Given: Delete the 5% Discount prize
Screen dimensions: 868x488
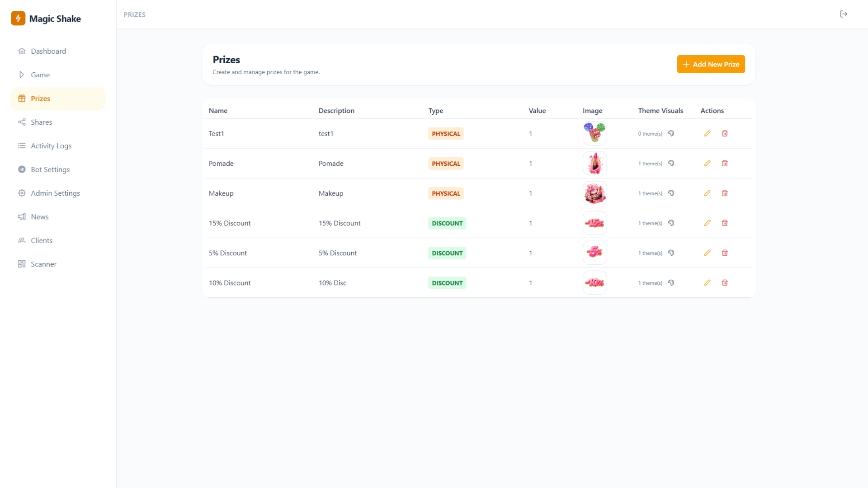Looking at the screenshot, I should coord(725,253).
